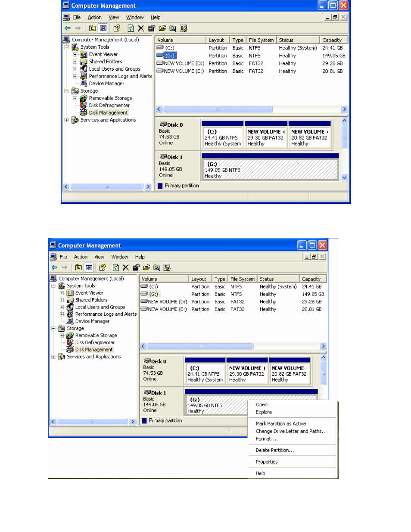
Task: Select Disk Management in upper window tree
Action: tap(108, 113)
